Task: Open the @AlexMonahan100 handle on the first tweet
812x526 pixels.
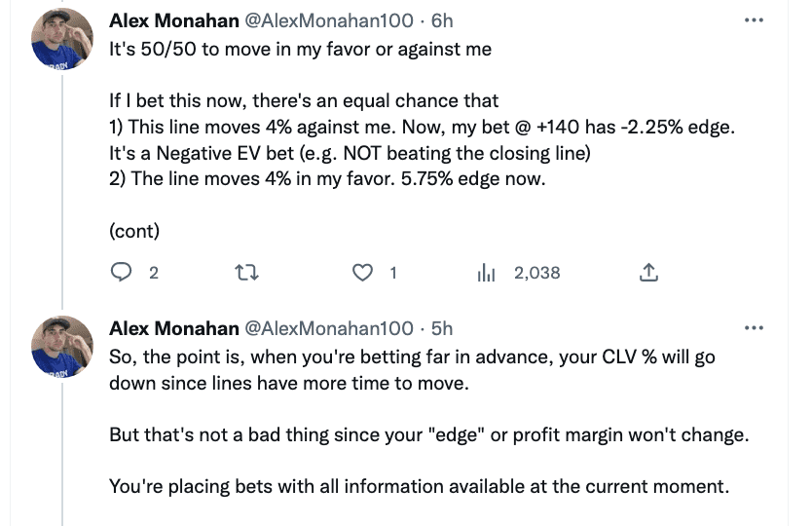Action: pyautogui.click(x=329, y=20)
